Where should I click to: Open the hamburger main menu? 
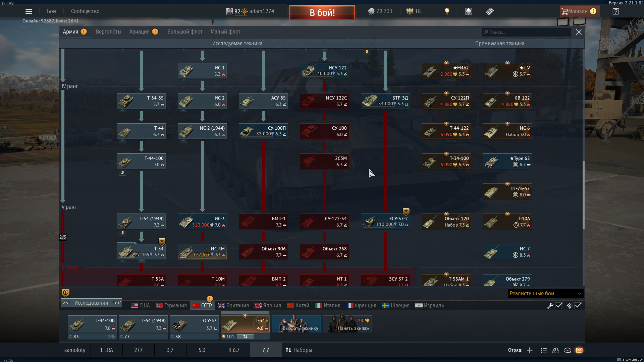coord(29,11)
